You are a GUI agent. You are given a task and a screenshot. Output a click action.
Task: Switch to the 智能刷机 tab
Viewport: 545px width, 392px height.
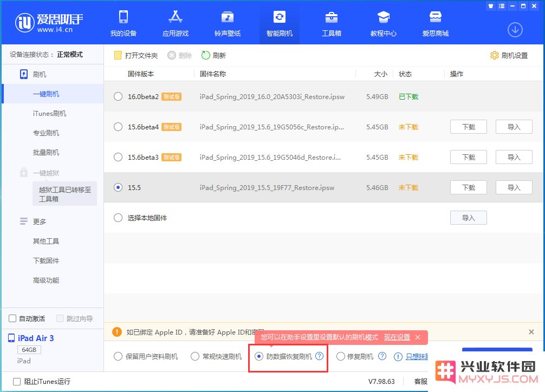coord(280,23)
